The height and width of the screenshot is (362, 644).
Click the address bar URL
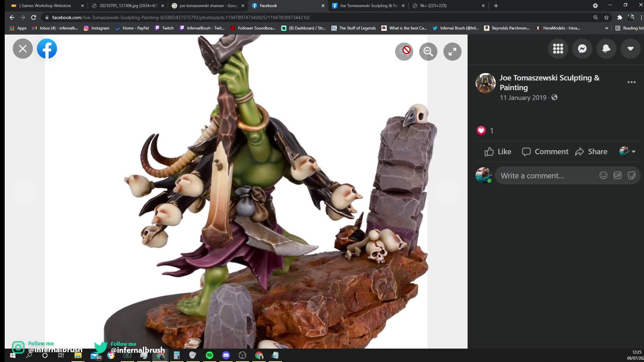coord(181,17)
